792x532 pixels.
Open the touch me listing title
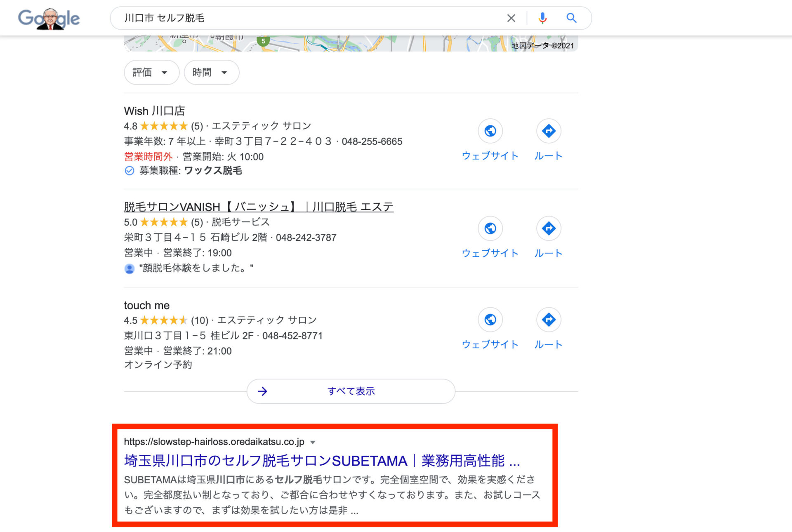coord(146,306)
